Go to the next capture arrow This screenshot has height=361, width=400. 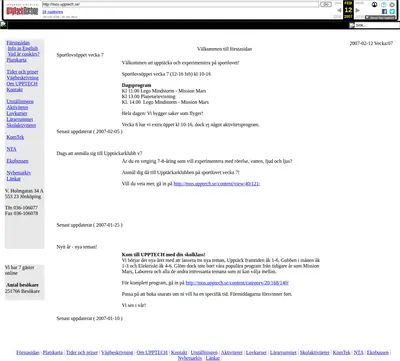(x=358, y=10)
